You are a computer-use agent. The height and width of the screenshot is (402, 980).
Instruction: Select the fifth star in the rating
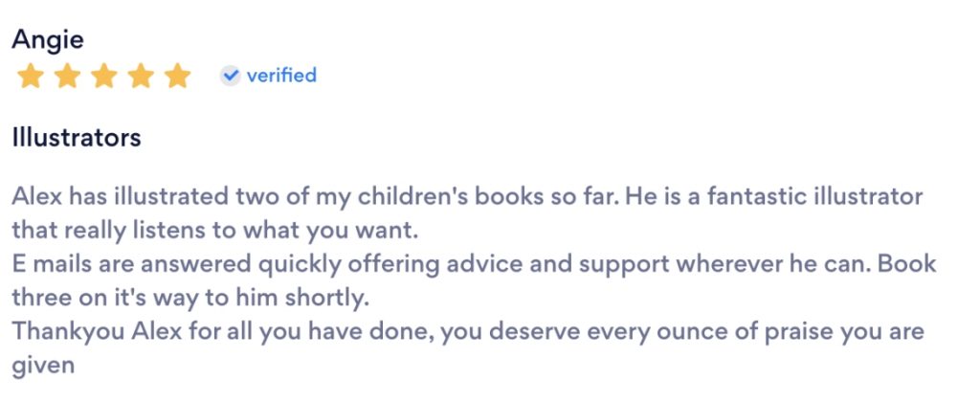(177, 77)
